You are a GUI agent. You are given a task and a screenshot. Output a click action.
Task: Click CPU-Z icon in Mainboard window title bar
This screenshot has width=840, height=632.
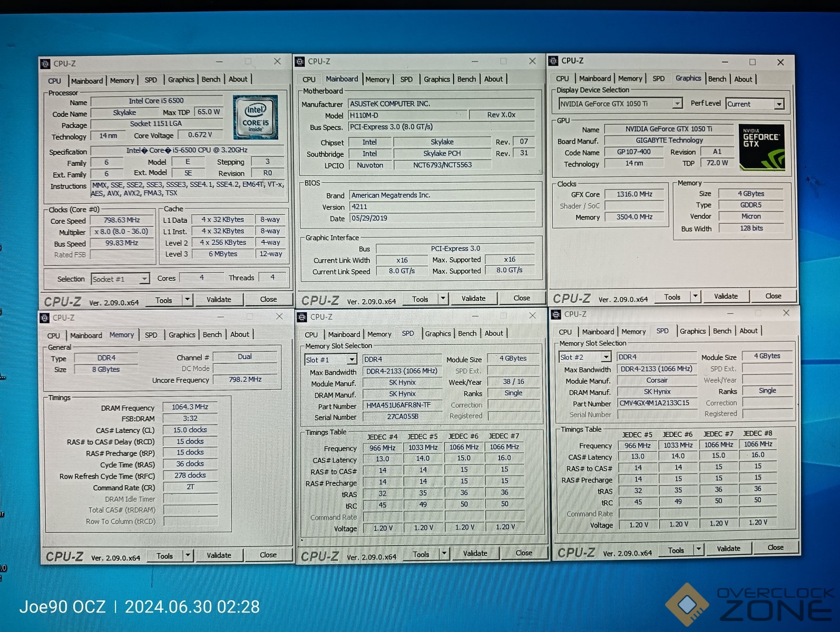pyautogui.click(x=300, y=62)
